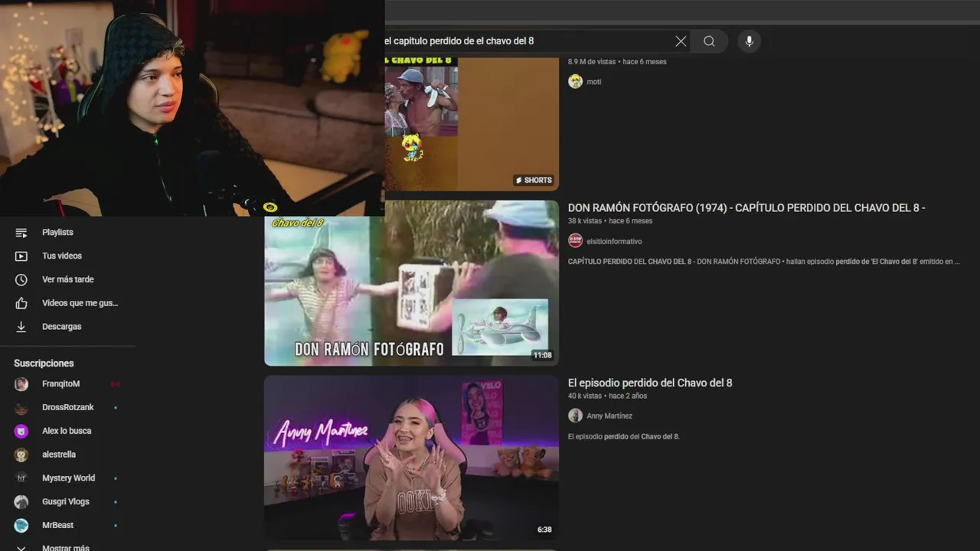Open Ver más tarde in the sidebar
980x551 pixels.
pos(68,280)
